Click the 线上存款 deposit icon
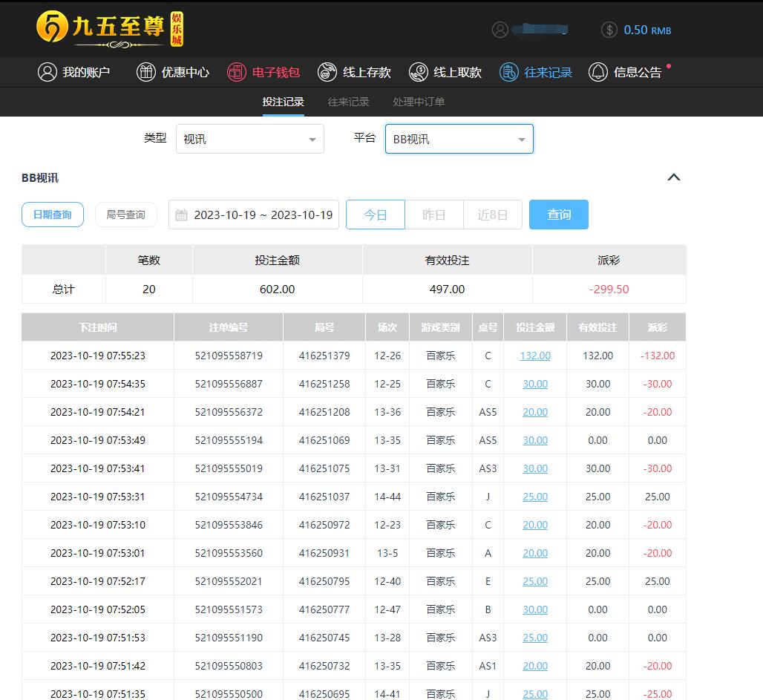 [x=327, y=72]
